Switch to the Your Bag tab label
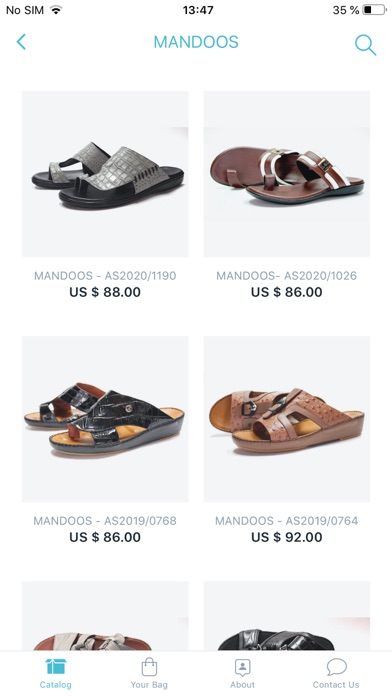The height and width of the screenshot is (696, 392). (149, 685)
